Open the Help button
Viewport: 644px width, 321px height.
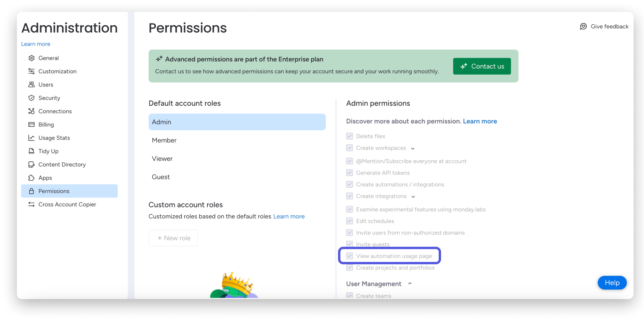(x=612, y=283)
